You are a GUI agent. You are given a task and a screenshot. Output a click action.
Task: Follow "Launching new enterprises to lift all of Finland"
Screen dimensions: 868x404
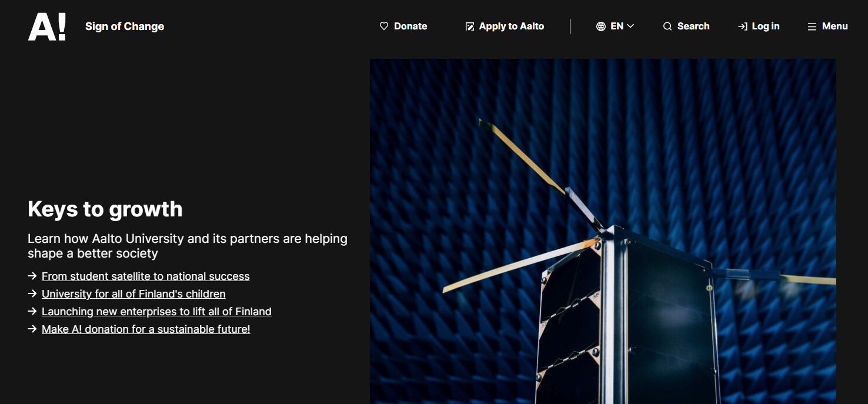point(156,312)
